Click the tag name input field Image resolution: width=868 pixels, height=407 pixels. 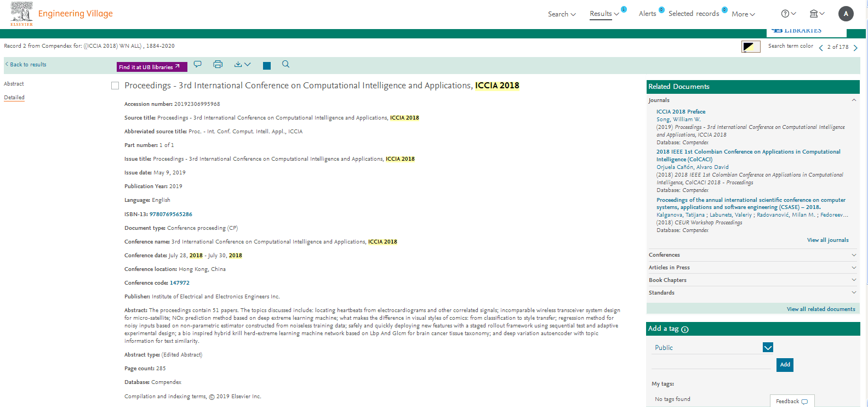click(x=711, y=363)
